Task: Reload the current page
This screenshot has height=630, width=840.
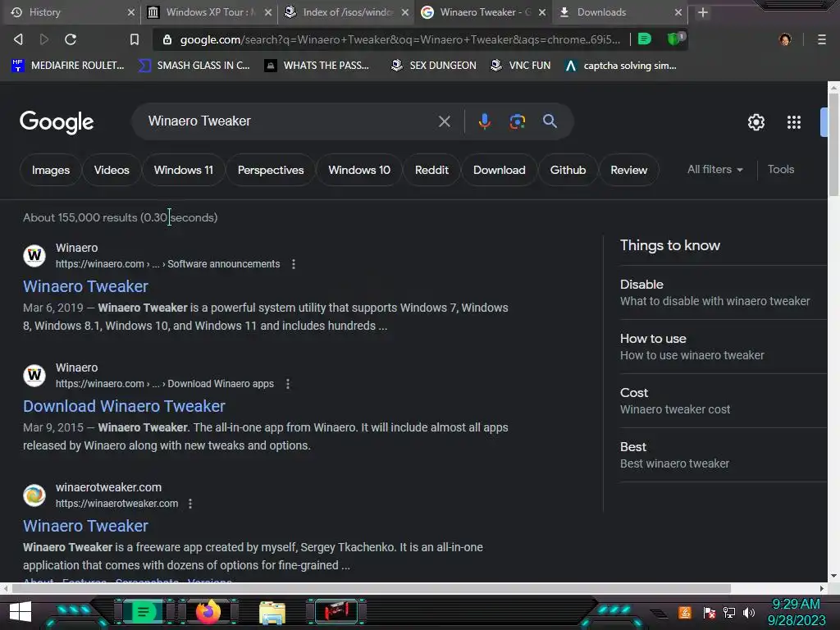Action: [x=71, y=39]
